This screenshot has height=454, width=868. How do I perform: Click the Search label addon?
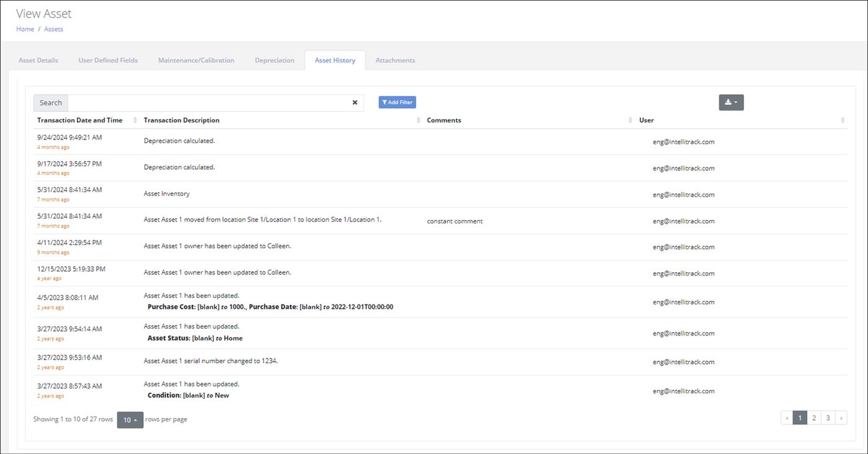point(51,103)
